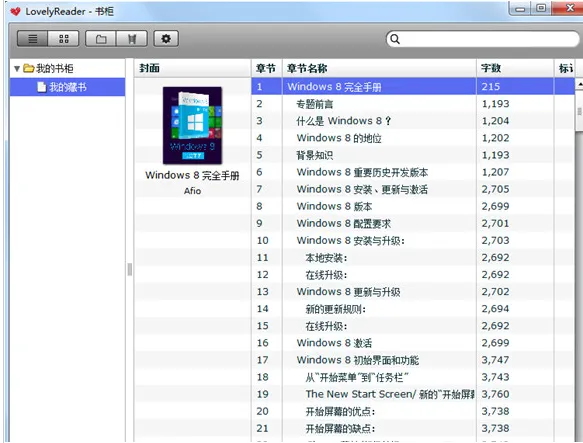Open the Windows 8 book cover thumbnail
Viewport: 583px width, 443px height.
(192, 125)
